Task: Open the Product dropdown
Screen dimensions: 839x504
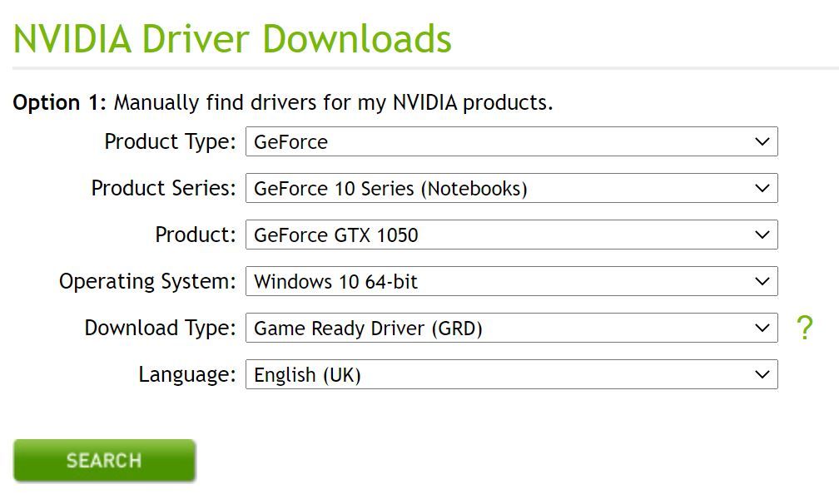Action: click(512, 235)
